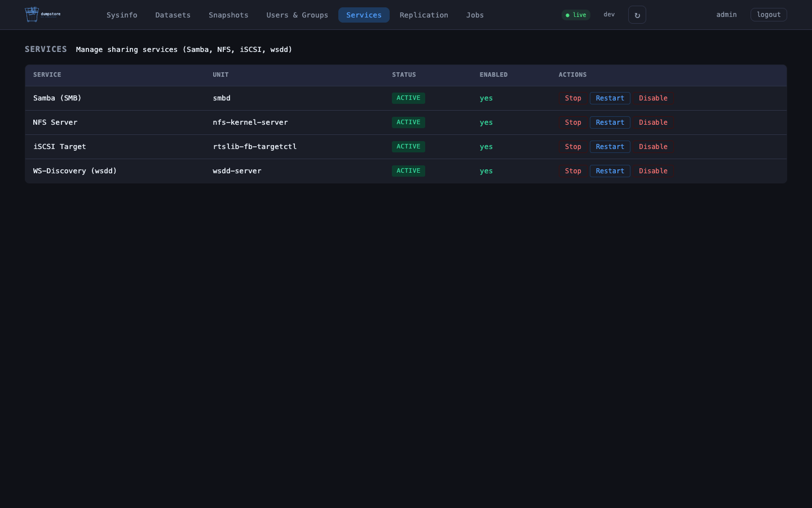Click the enabled yes for WS-Discovery
812x508 pixels.
click(x=486, y=171)
